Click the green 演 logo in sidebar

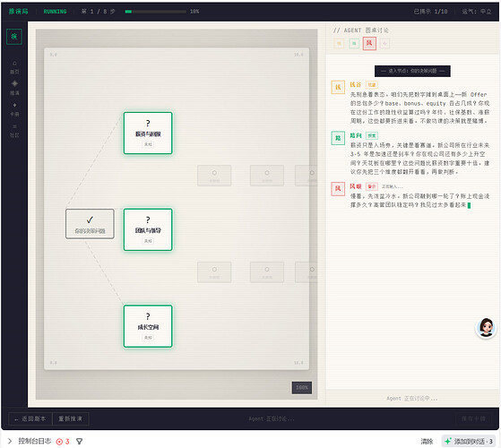click(14, 37)
